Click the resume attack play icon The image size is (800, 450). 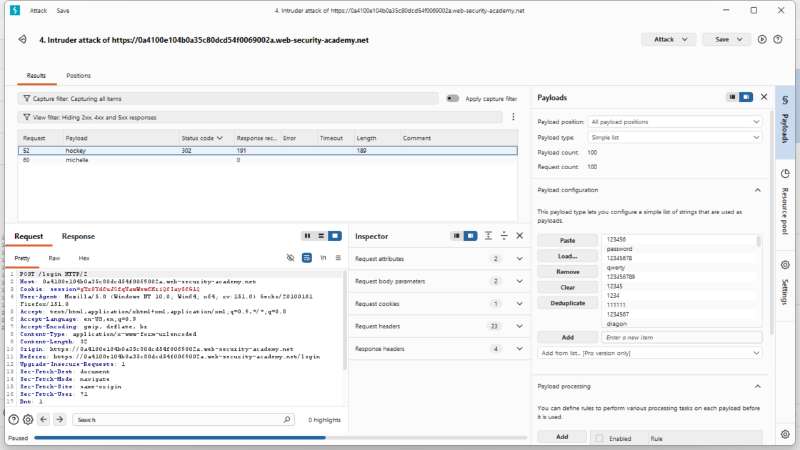pos(762,39)
